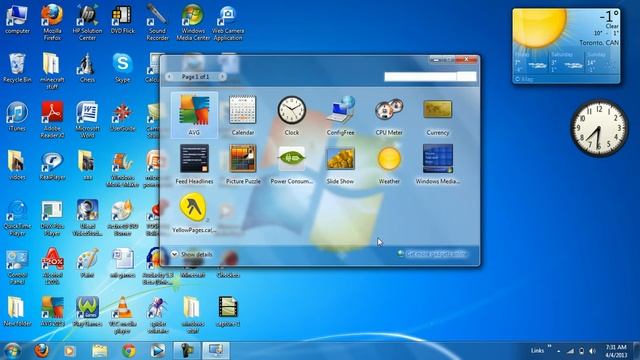Click the analog Clock gadget on desktop
The height and width of the screenshot is (360, 640).
tap(599, 128)
